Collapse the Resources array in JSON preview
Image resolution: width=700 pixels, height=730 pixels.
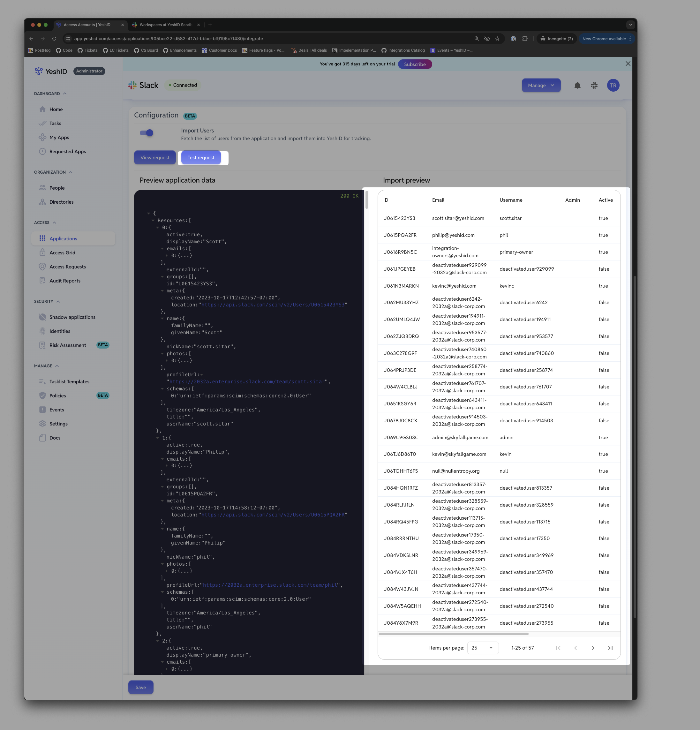(x=153, y=221)
